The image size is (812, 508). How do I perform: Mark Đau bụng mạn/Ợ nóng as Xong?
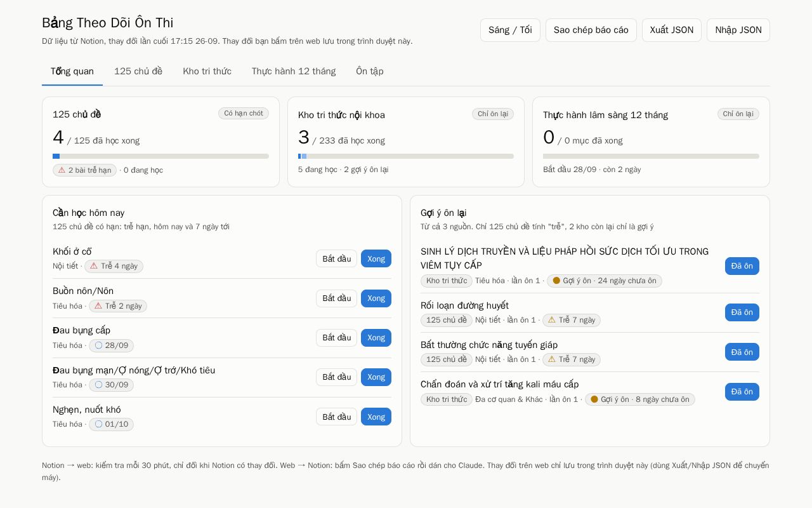click(x=376, y=377)
